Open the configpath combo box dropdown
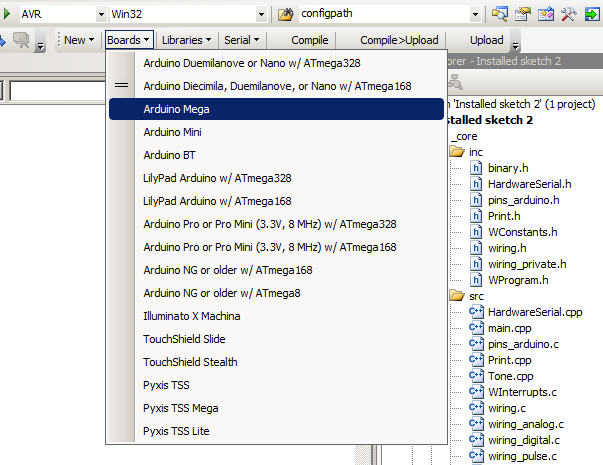 [x=475, y=15]
